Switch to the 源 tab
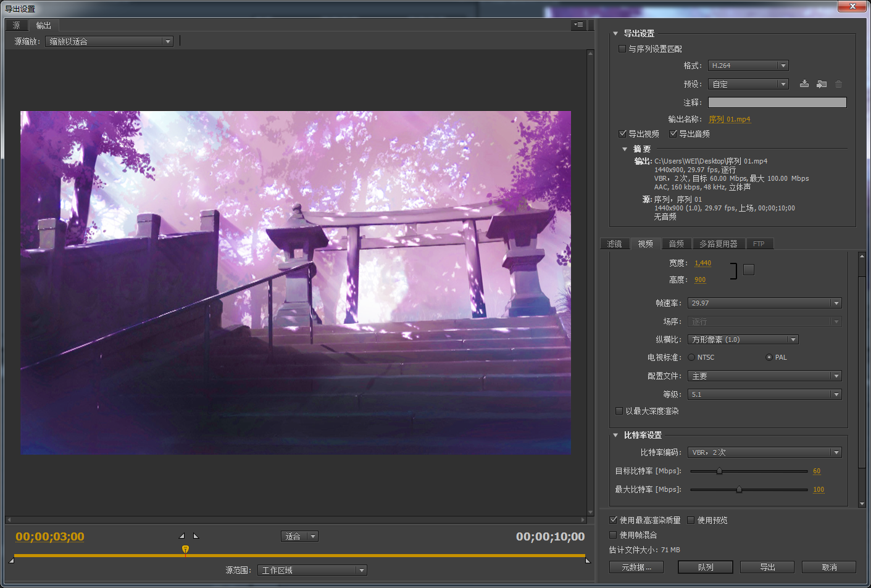 pos(16,25)
